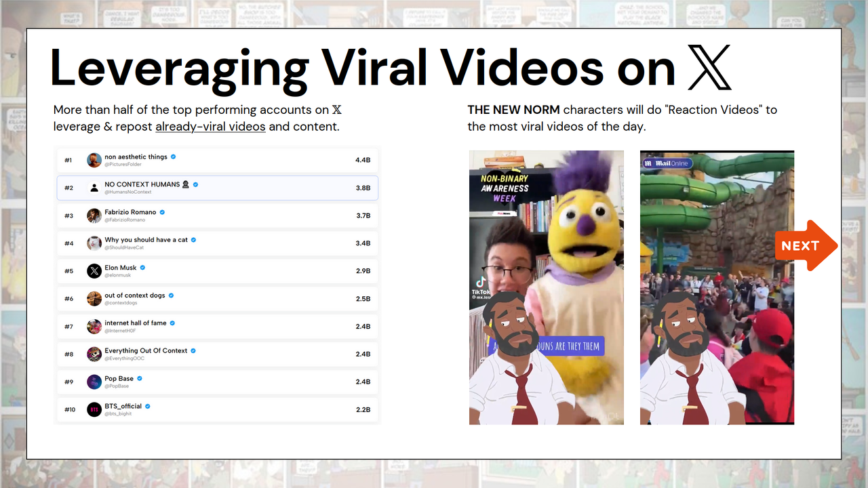Click the 2.2B value for BTS_official
The width and height of the screenshot is (868, 488).
[x=363, y=410]
